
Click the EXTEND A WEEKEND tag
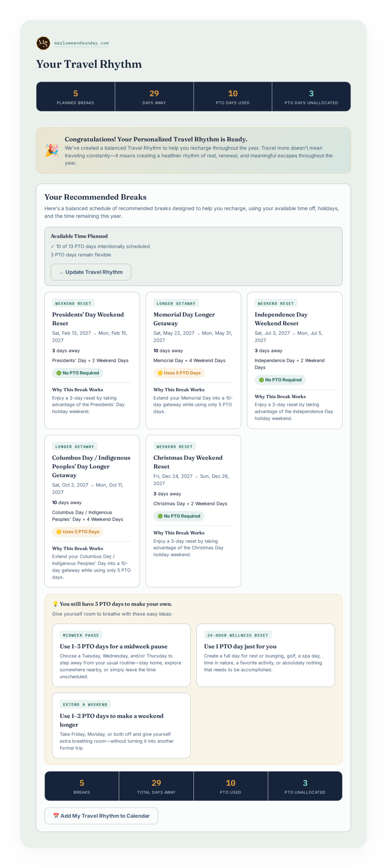[85, 704]
